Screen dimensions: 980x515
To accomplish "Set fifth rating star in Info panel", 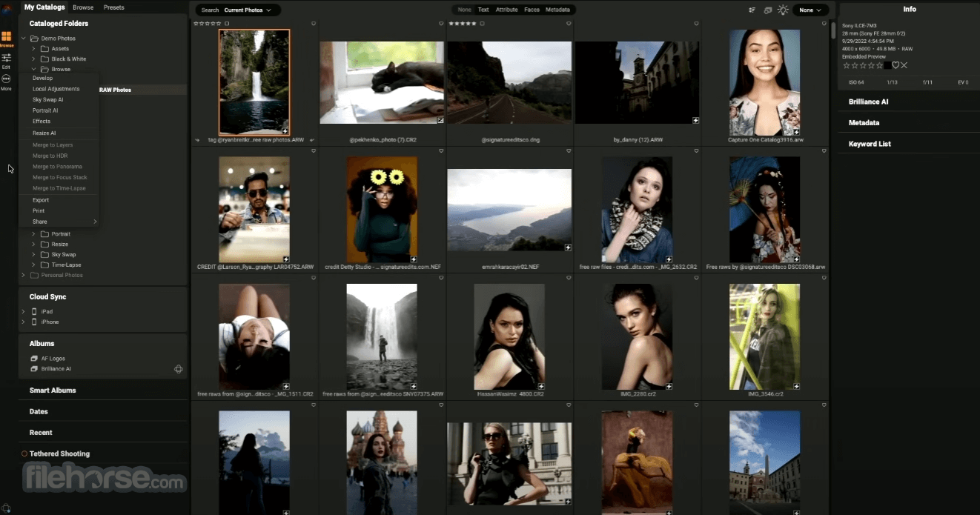I will coord(878,65).
